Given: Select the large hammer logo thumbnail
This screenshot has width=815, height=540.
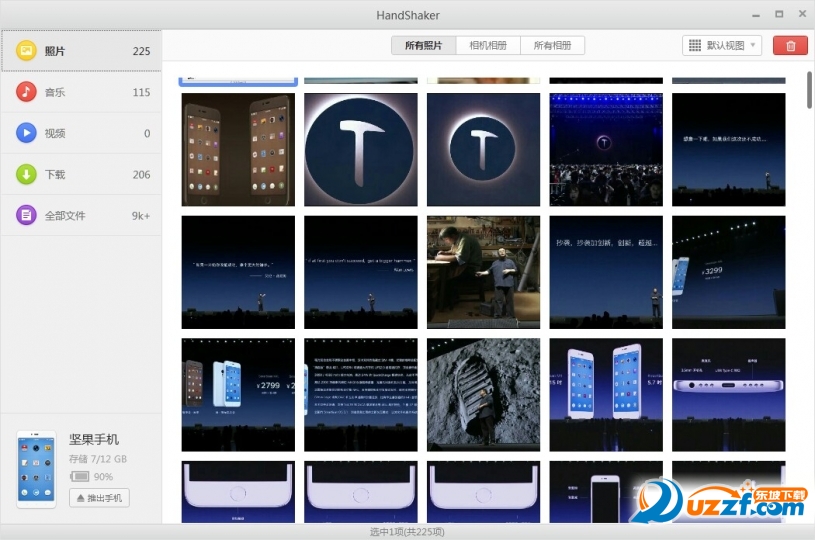Looking at the screenshot, I should coord(361,150).
